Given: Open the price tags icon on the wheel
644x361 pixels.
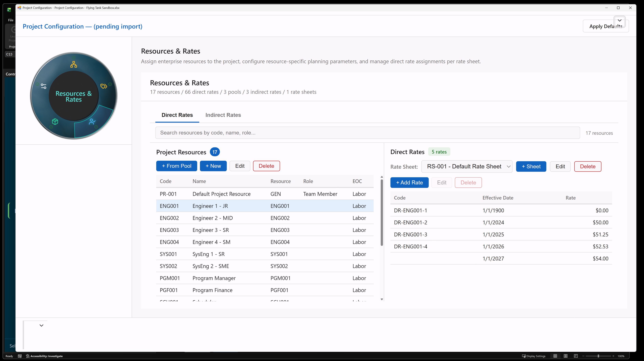Looking at the screenshot, I should click(104, 86).
